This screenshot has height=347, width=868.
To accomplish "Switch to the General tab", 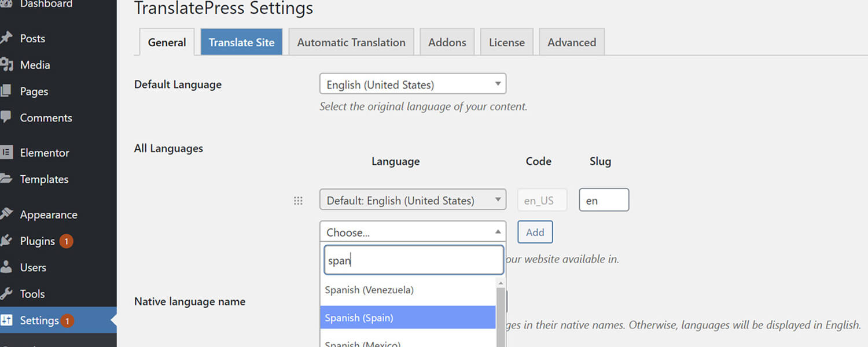I will point(167,42).
